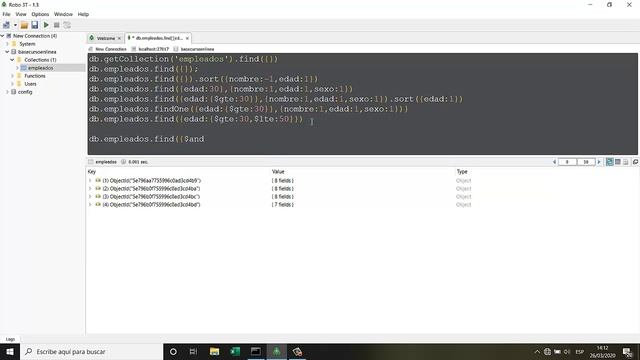Expand result document (4) ObjectId row
The width and height of the screenshot is (640, 360).
click(90, 204)
